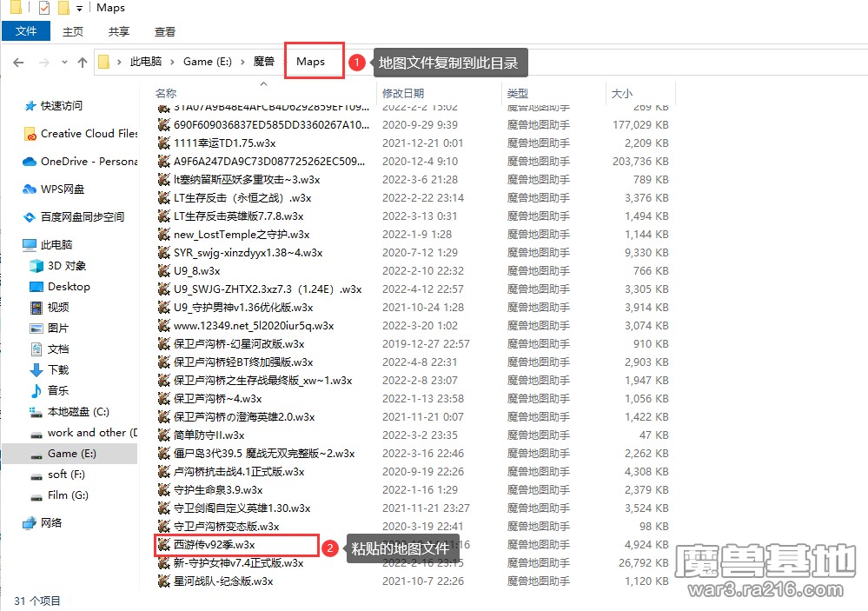Switch to the 查看 ribbon tab

(165, 31)
